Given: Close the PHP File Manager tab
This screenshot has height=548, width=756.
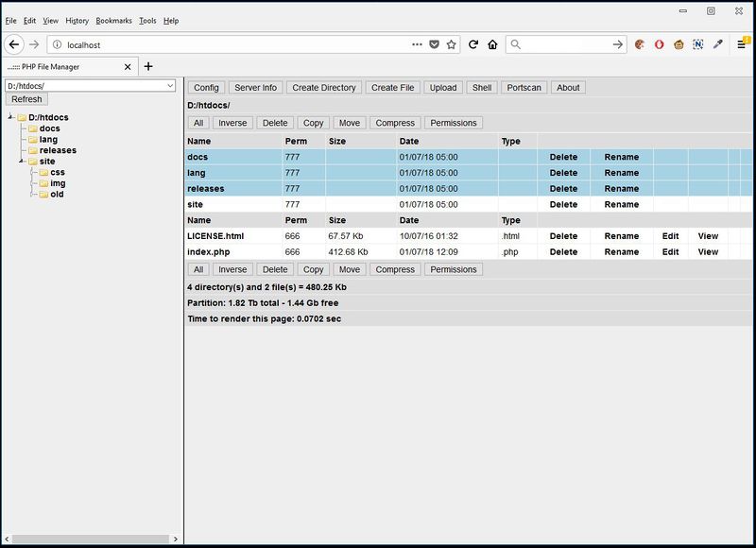Looking at the screenshot, I should (x=128, y=67).
